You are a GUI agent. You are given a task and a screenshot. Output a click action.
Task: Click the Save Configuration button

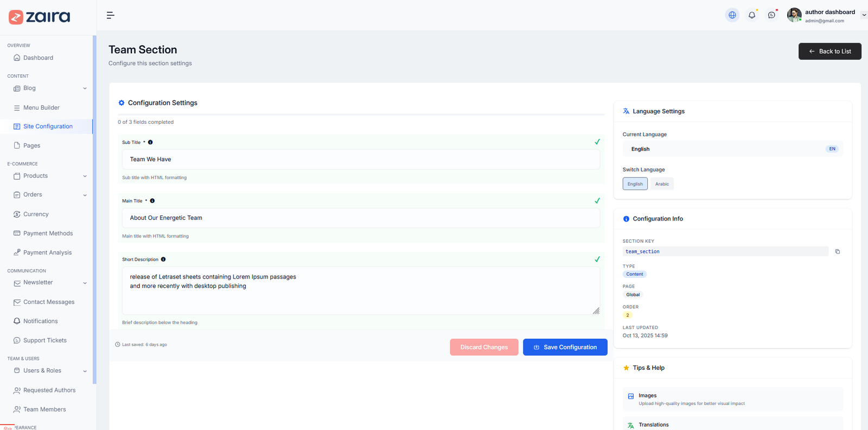pos(565,347)
